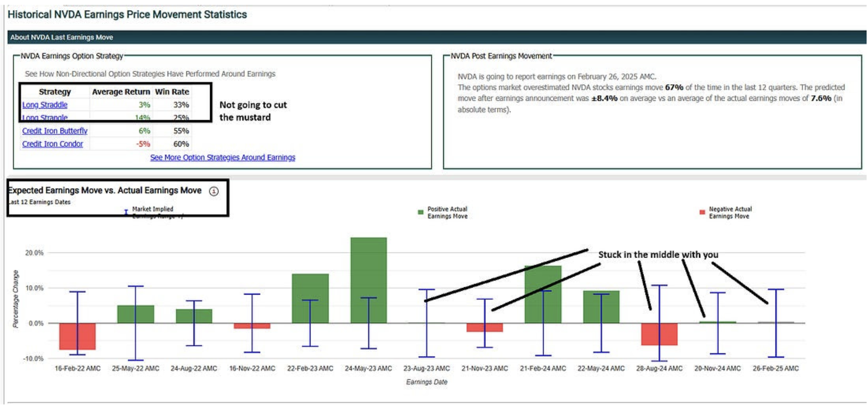Click the red bar for 16-Feb-22 AMC
This screenshot has height=406, width=868.
pyautogui.click(x=77, y=336)
